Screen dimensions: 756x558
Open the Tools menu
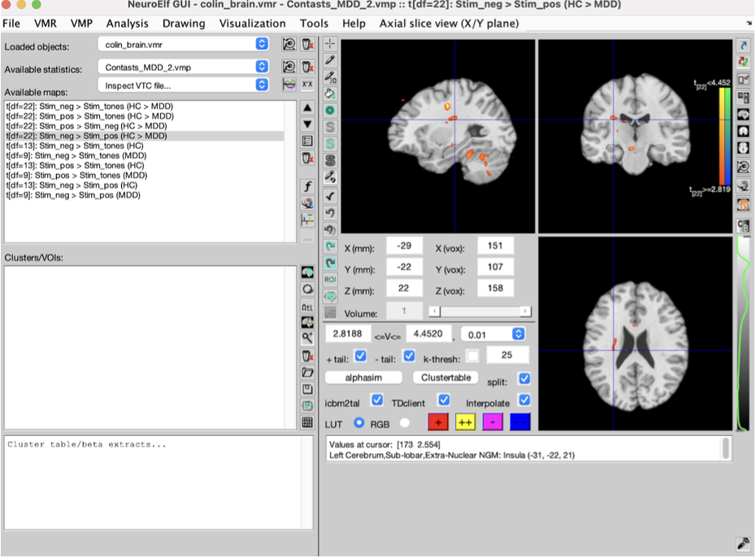314,23
